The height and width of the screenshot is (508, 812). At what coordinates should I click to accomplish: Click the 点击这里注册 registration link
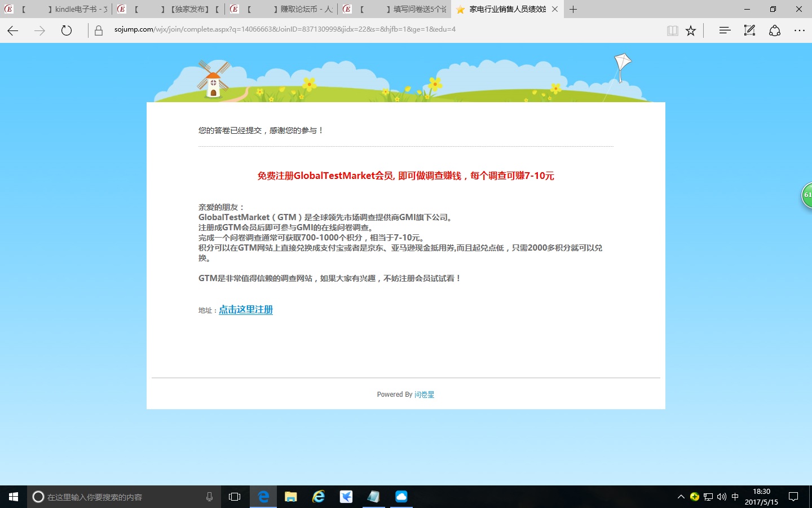point(246,310)
